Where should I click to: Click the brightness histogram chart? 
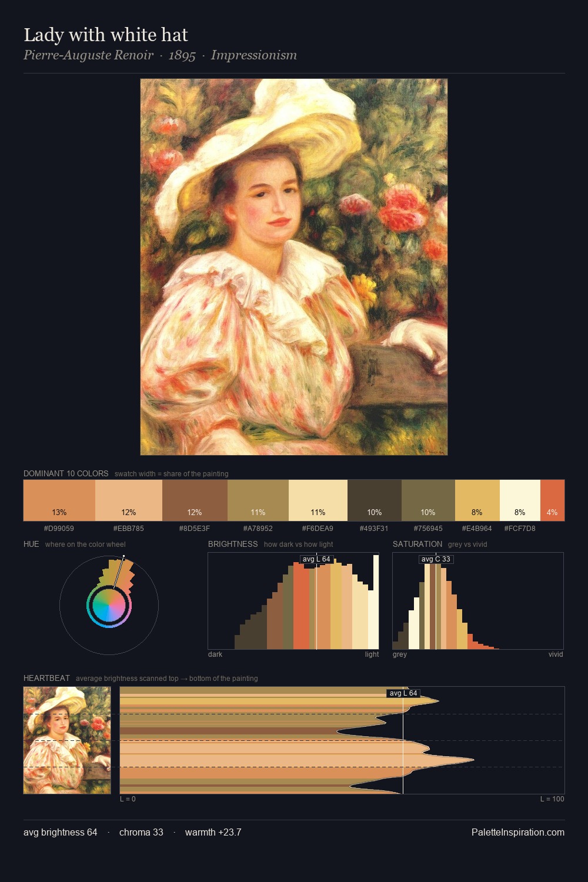tap(293, 601)
